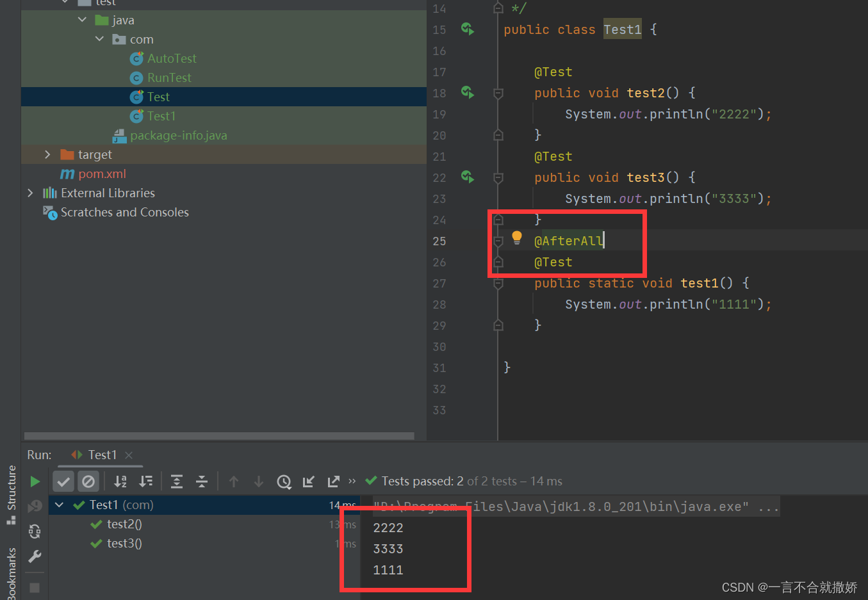868x600 pixels.
Task: Select AutoTest class in project tree
Action: (172, 58)
